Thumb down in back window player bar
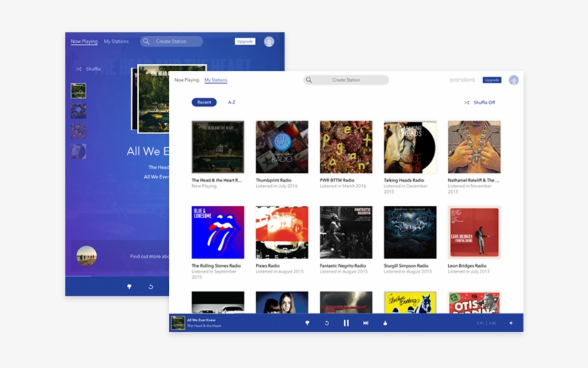588x368 pixels. (129, 287)
